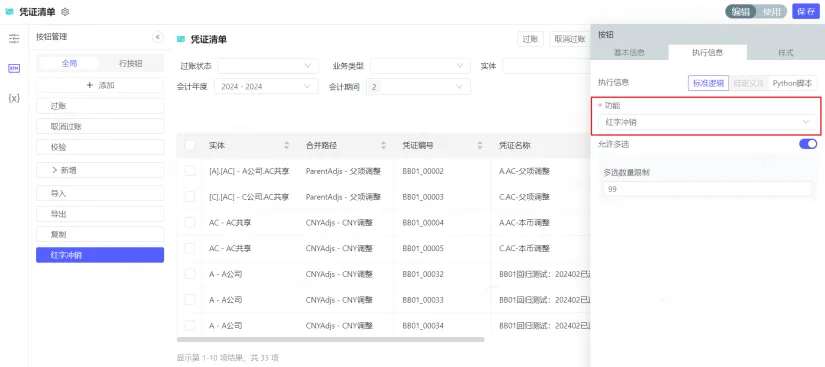Viewport: 825px width, 367px height.
Task: Open the 会计年度 2024 - 2024 dropdown
Action: point(266,86)
